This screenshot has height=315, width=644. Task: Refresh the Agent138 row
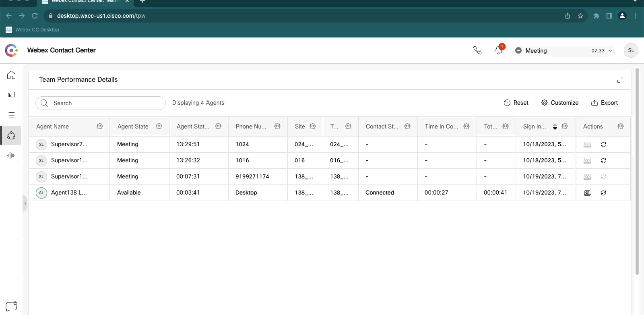(603, 193)
